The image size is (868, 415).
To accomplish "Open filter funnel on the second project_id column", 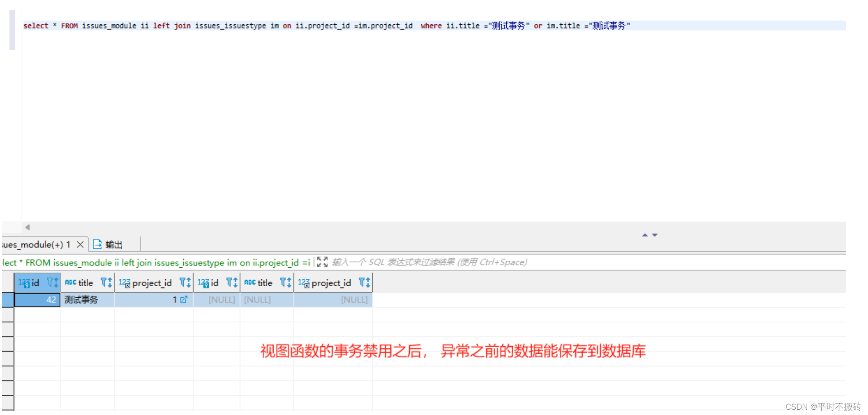I will coord(362,282).
